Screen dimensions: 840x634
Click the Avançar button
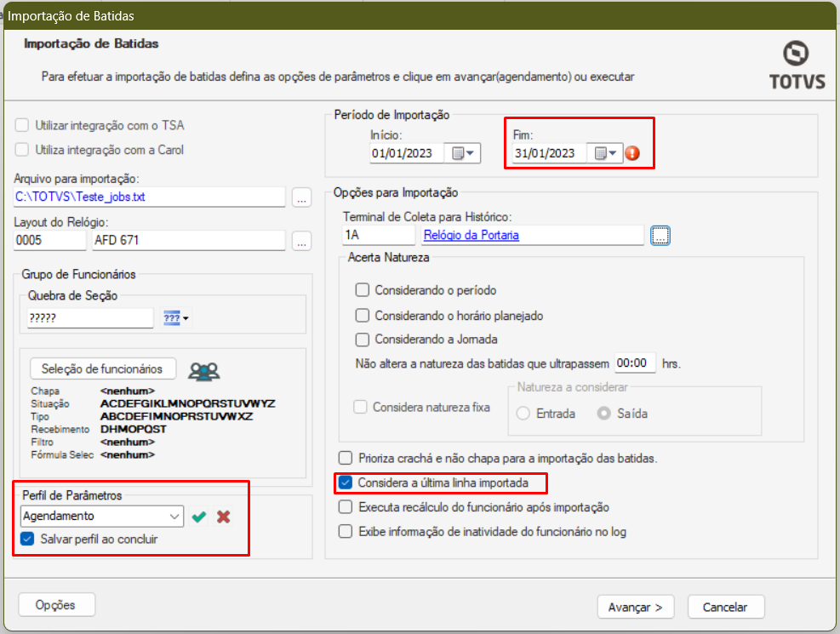(x=636, y=608)
